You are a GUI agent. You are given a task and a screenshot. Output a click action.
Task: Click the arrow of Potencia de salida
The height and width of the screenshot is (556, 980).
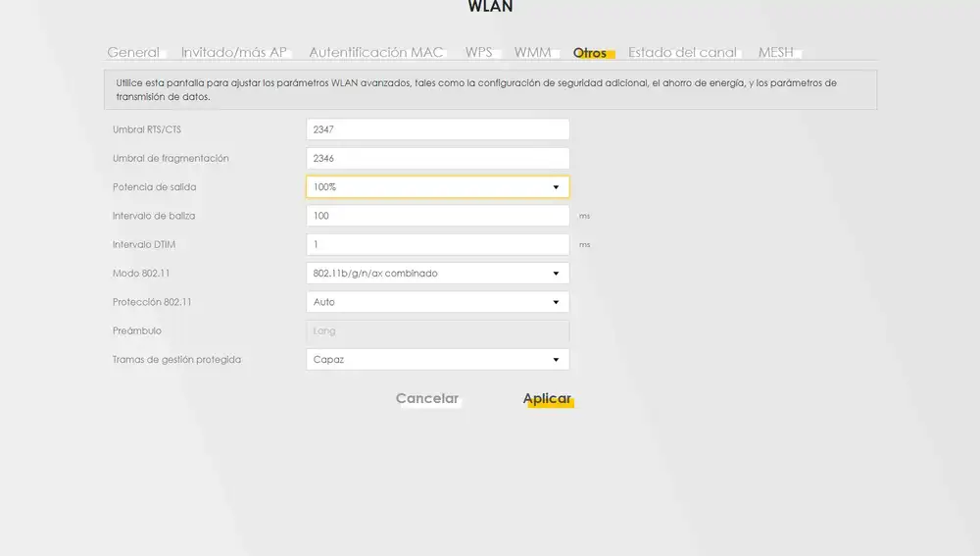[x=556, y=187]
